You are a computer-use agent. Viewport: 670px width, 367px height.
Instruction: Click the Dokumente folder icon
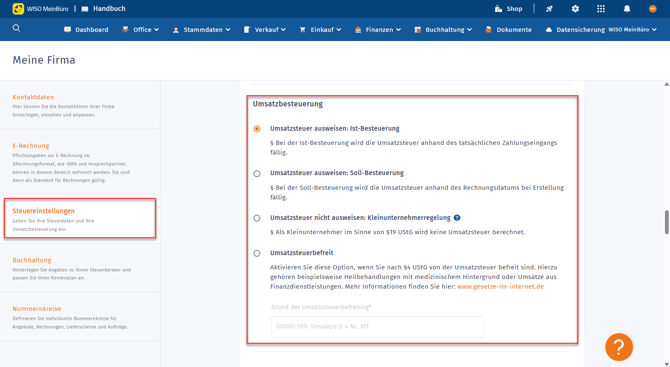[488, 29]
